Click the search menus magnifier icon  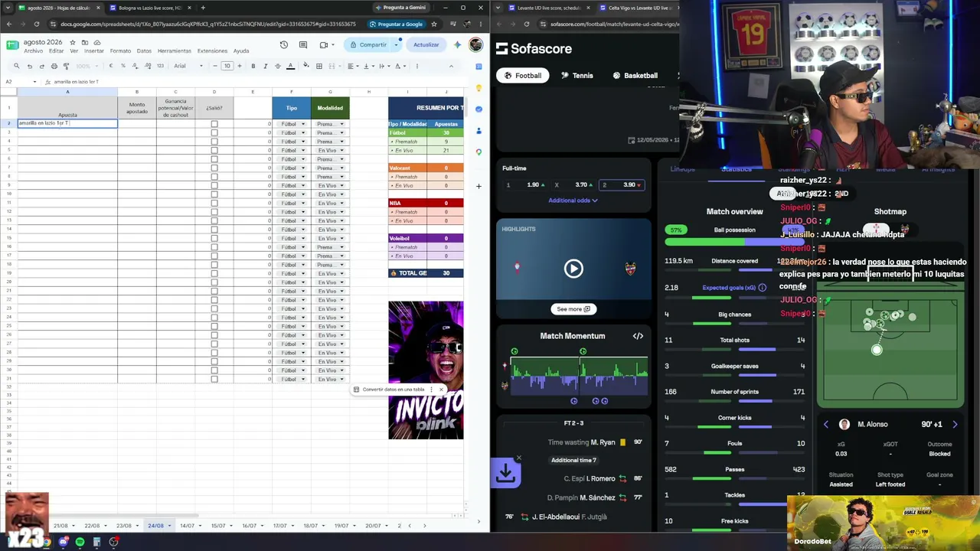click(x=18, y=66)
